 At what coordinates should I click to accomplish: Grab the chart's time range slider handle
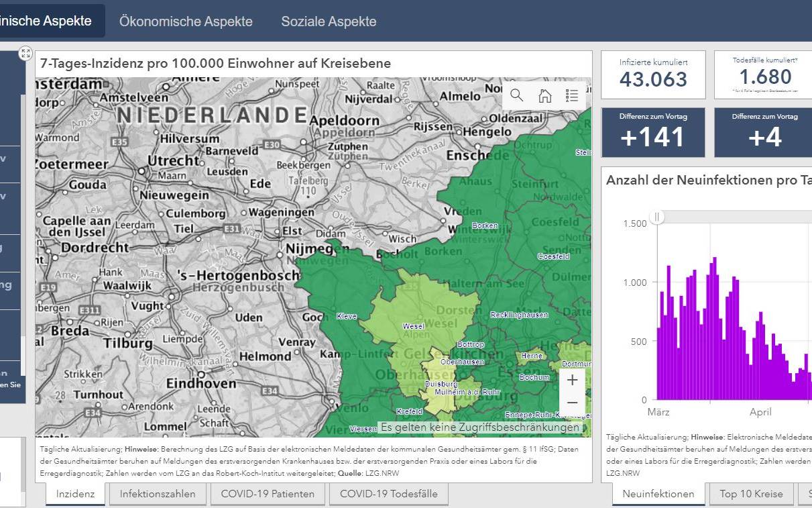click(658, 217)
